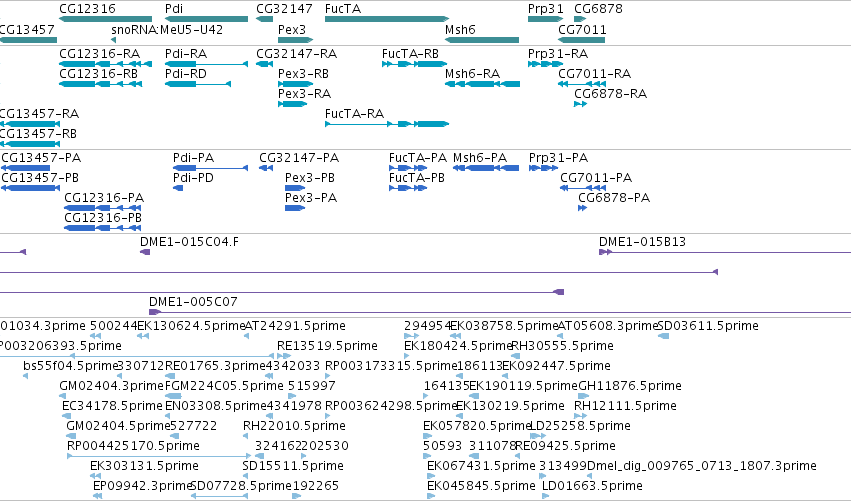Viewport: 851px width, 501px height.
Task: Select the CG12316-RB transcript label
Action: tap(99, 73)
